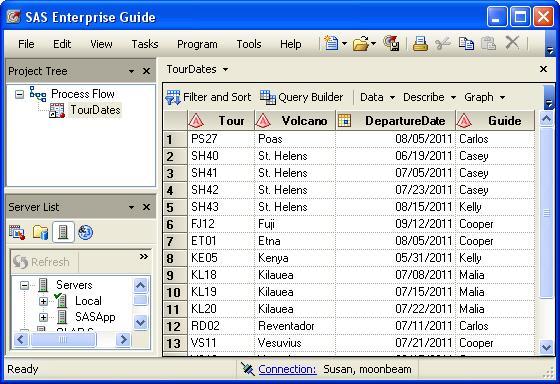Click the Refresh button in Server List
Screen dimensions: 560x384
41,262
